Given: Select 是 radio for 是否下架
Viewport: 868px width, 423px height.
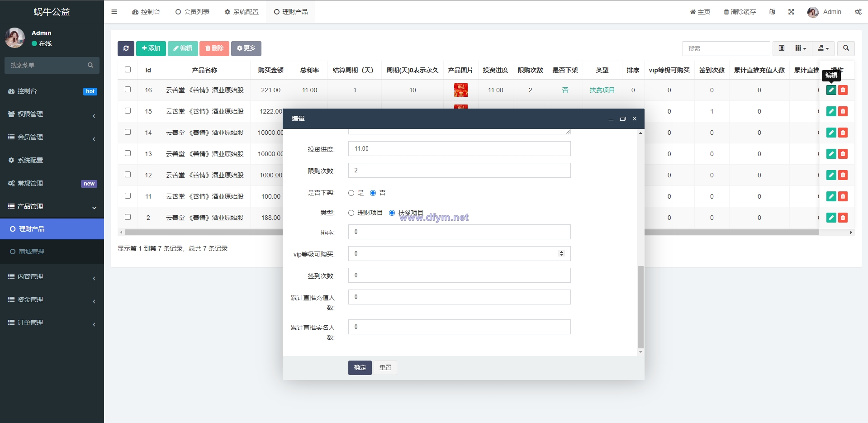Looking at the screenshot, I should (351, 193).
